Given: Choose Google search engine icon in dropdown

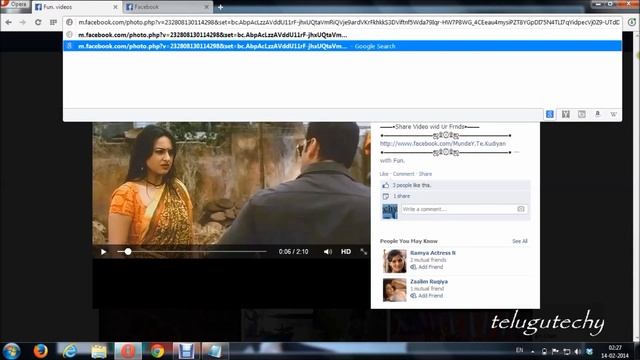Looking at the screenshot, I should coord(550,114).
